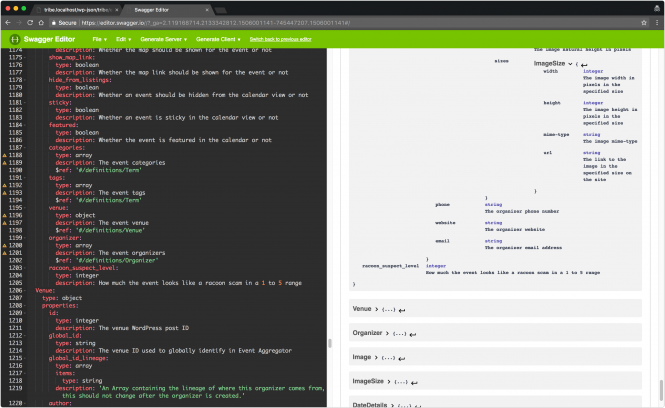The height and width of the screenshot is (408, 665).
Task: Click warning icon on line 1200
Action: (5, 244)
